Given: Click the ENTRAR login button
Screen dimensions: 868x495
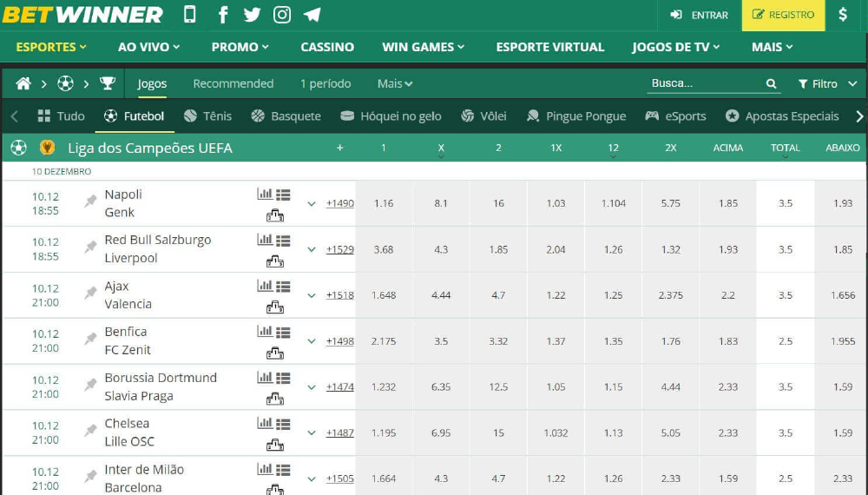Looking at the screenshot, I should [x=699, y=15].
